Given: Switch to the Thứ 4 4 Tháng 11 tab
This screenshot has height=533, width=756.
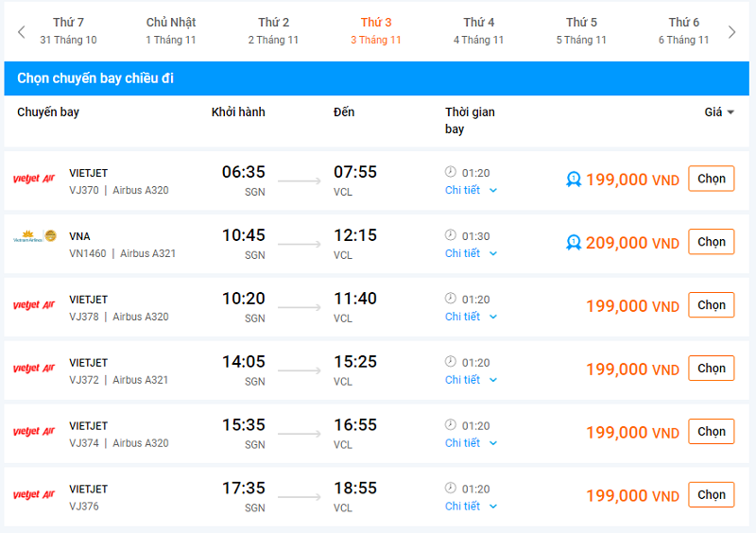Looking at the screenshot, I should 478,31.
